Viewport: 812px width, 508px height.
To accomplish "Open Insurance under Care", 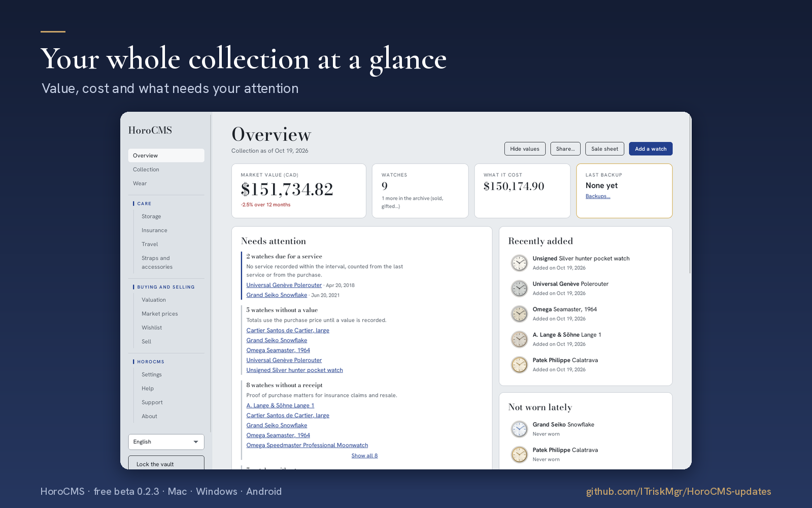I will [154, 230].
